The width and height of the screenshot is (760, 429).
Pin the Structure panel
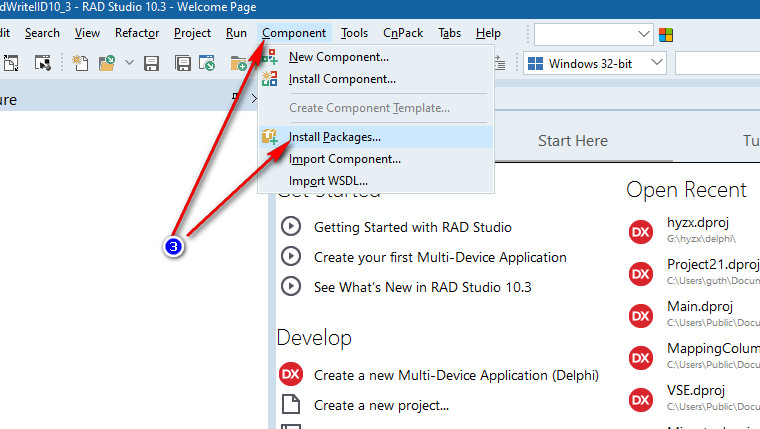236,97
